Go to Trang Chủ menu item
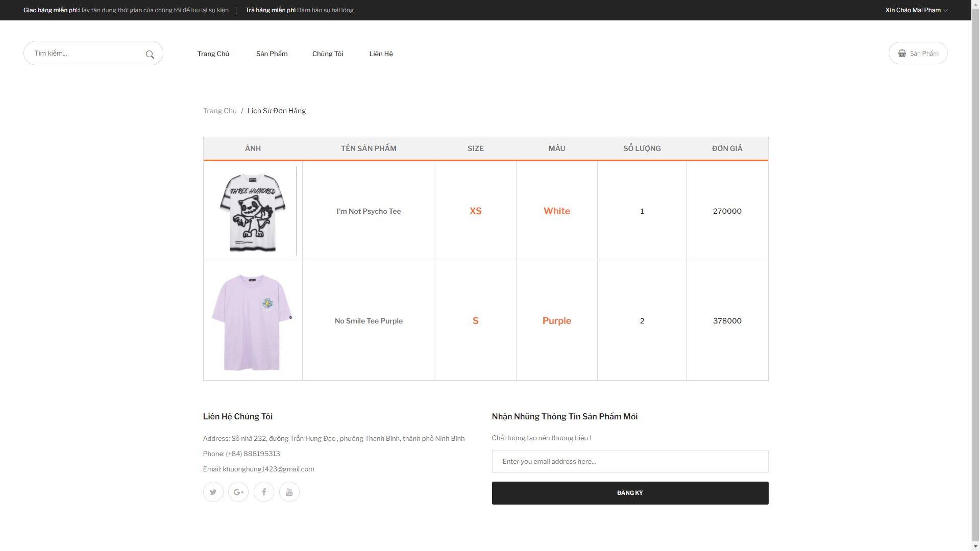 click(213, 54)
